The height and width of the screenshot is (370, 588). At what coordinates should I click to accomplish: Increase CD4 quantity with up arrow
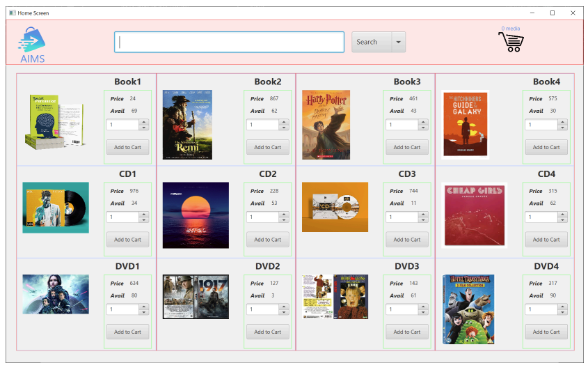click(562, 214)
